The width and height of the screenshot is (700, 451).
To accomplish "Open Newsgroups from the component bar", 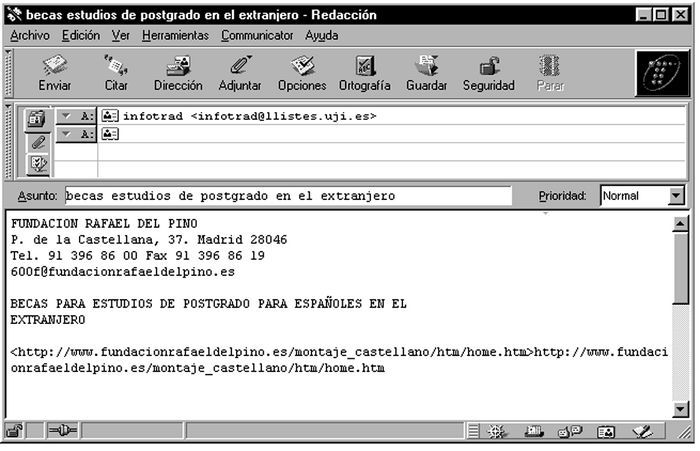I will [x=570, y=432].
